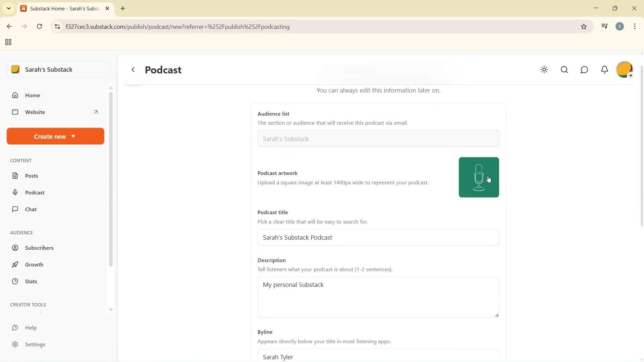This screenshot has width=644, height=362.
Task: Go back using the Podcast page back arrow
Action: [133, 69]
